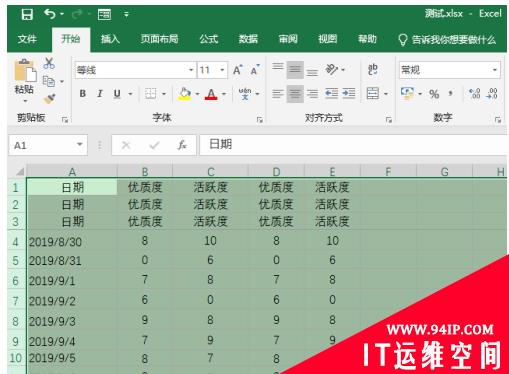Click the Select All corner triangle

click(x=20, y=172)
